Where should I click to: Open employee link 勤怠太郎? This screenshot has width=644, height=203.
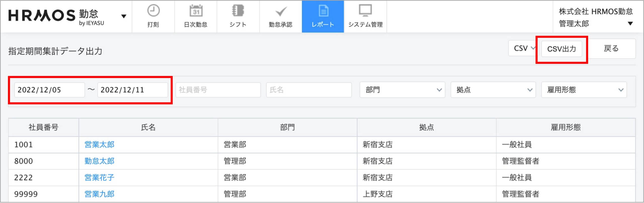[99, 161]
